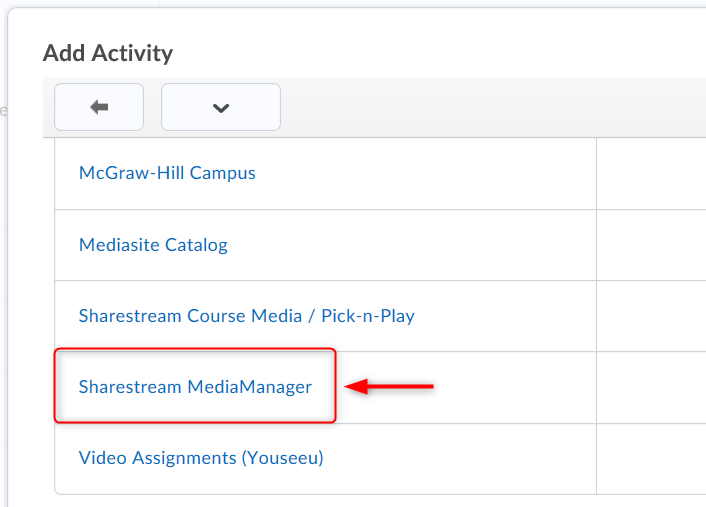Screen dimensions: 706x507
Task: Pick Video Assignments (Youseeu) from the list
Action: point(201,459)
